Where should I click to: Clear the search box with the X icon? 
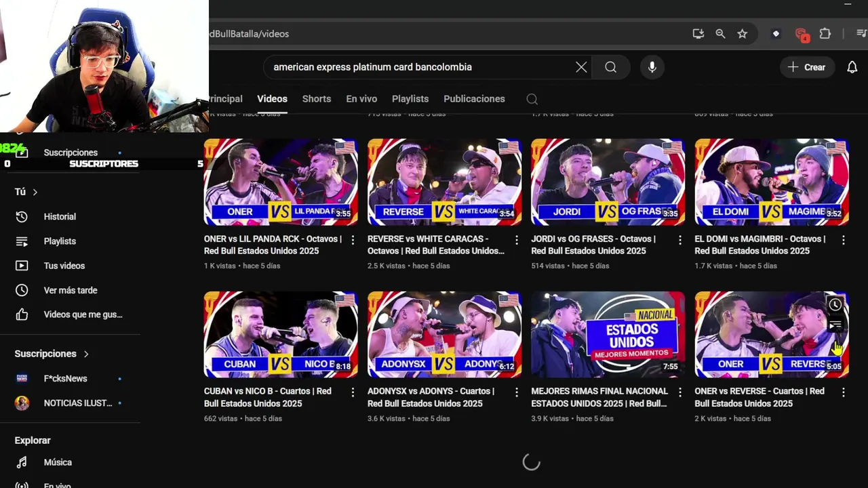581,67
